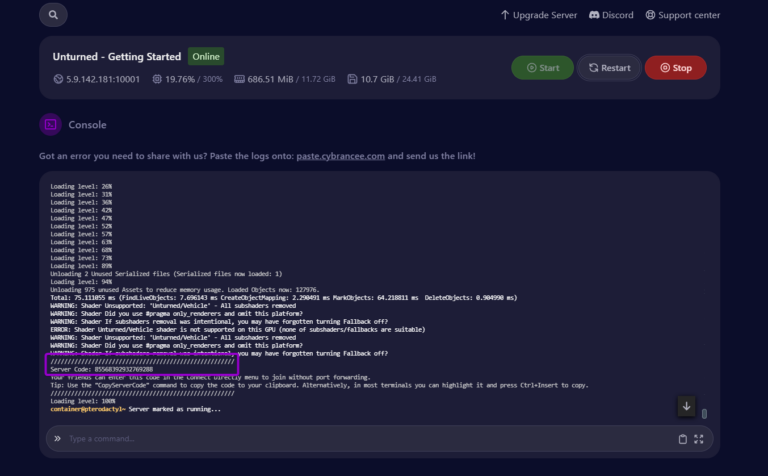Click the Start server button

coord(542,68)
